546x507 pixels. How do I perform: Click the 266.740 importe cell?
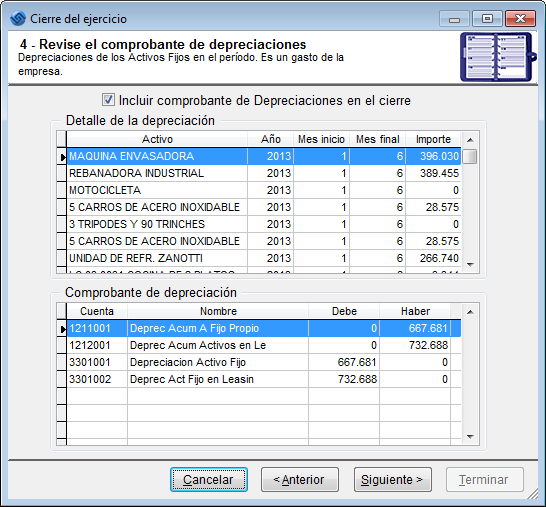click(433, 258)
